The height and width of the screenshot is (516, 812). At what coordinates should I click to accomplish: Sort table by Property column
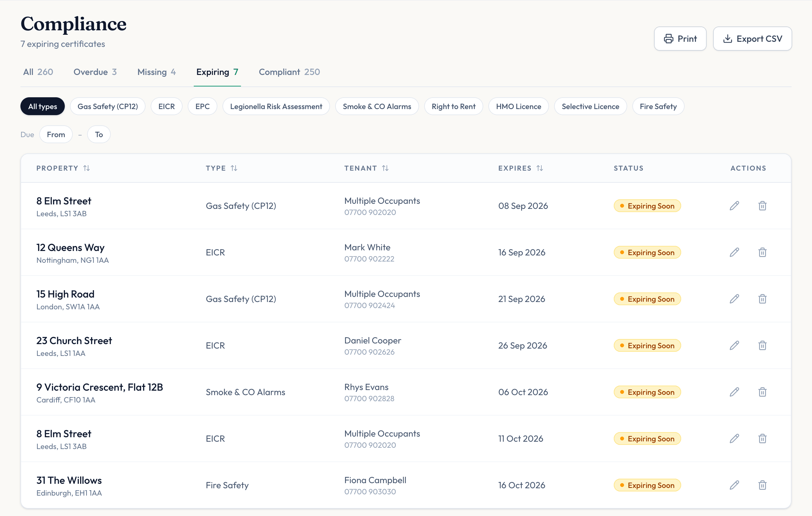(x=63, y=168)
